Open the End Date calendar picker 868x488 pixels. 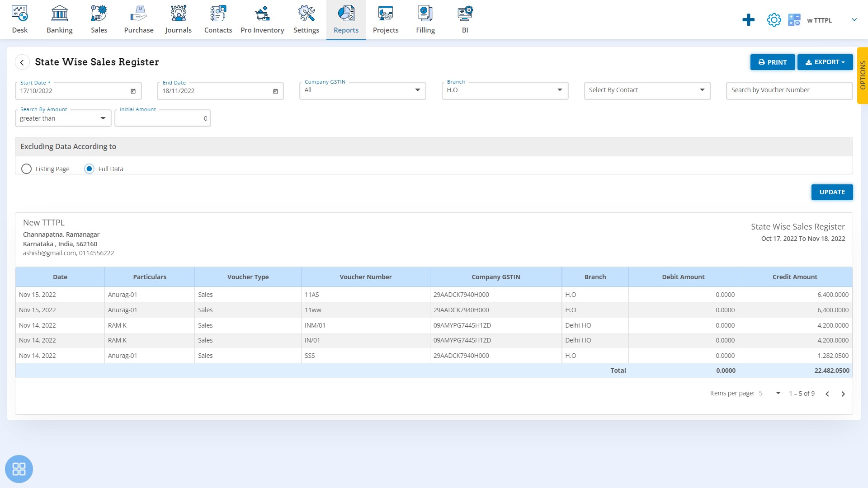[275, 91]
